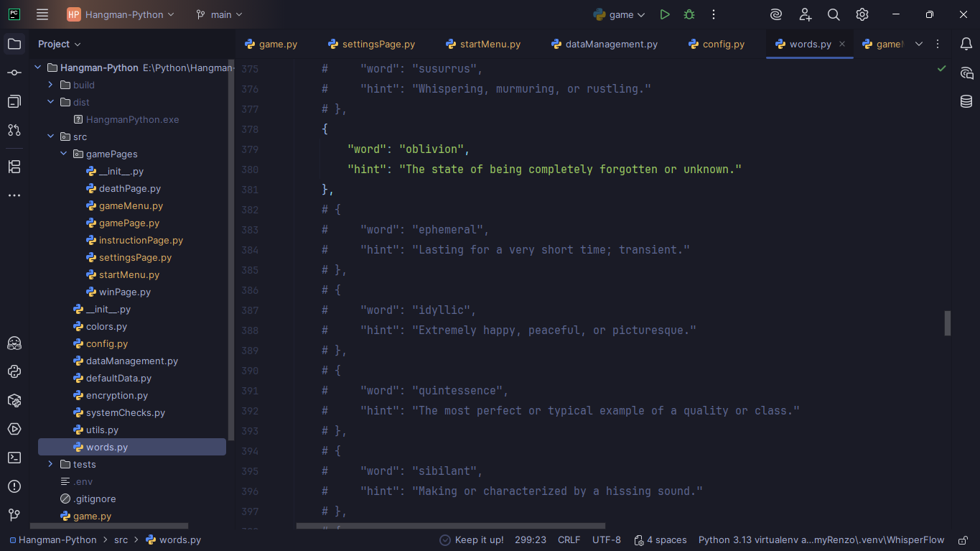Expand the build folder

[x=50, y=85]
